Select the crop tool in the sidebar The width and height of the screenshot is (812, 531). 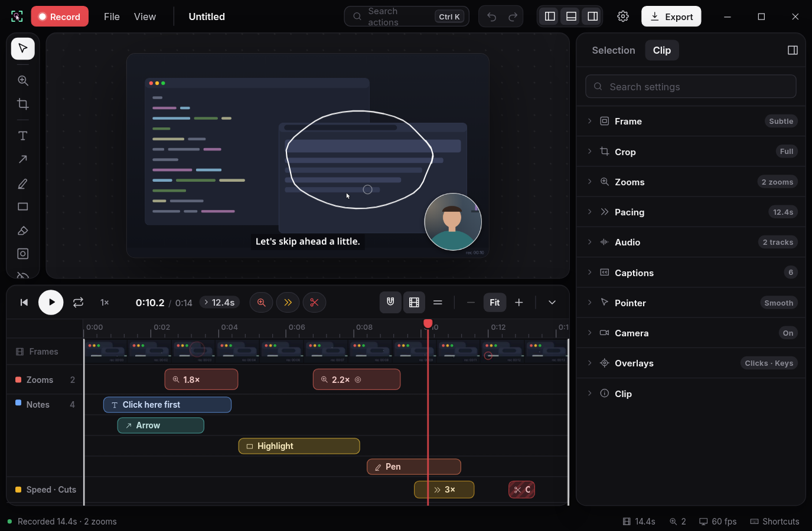pos(22,104)
